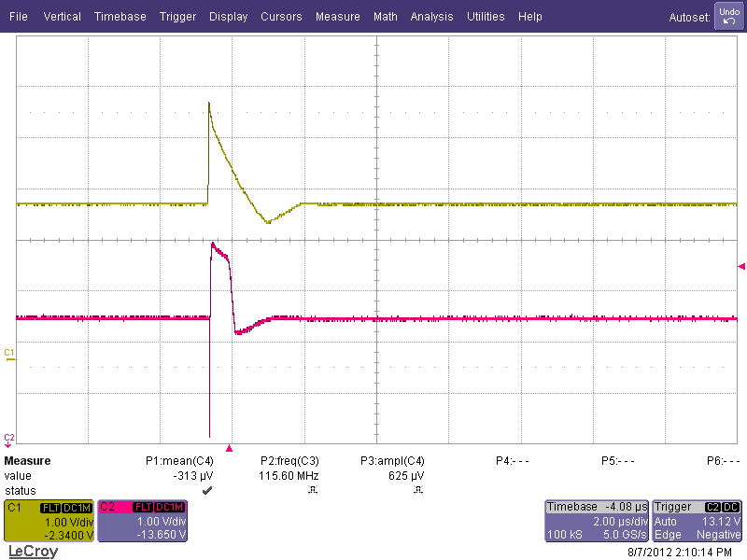The height and width of the screenshot is (560, 747).
Task: Select the C2 offscreen ground marker
Action: 8,441
